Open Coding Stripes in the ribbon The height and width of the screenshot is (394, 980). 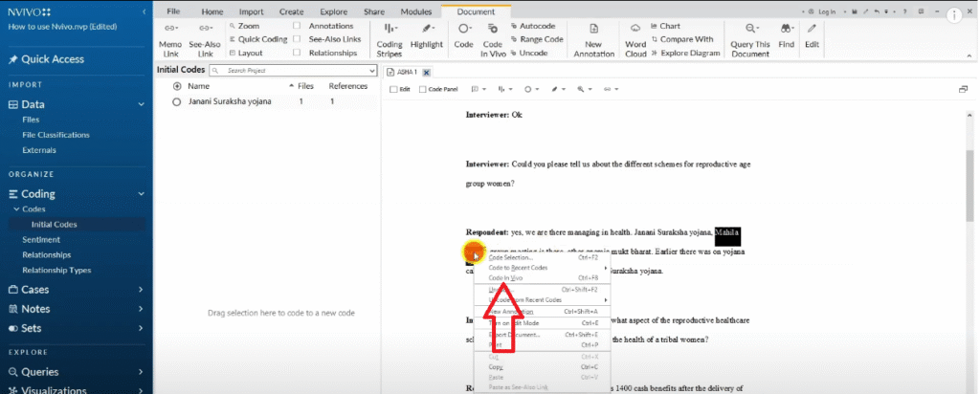(390, 40)
